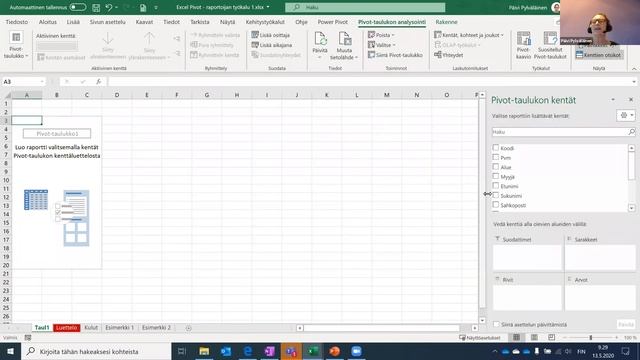640x360 pixels.
Task: Click the insert function fx icon
Action: [98, 82]
